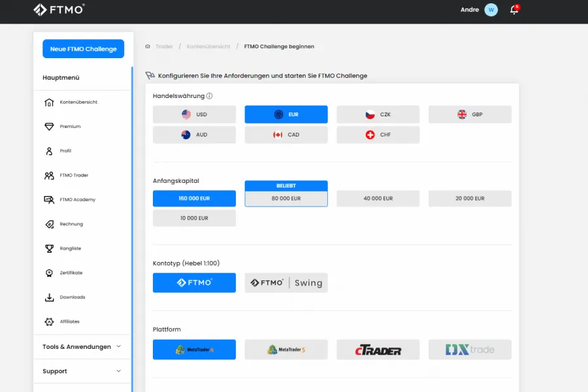
Task: Select the FTMO Swing account type
Action: point(286,283)
